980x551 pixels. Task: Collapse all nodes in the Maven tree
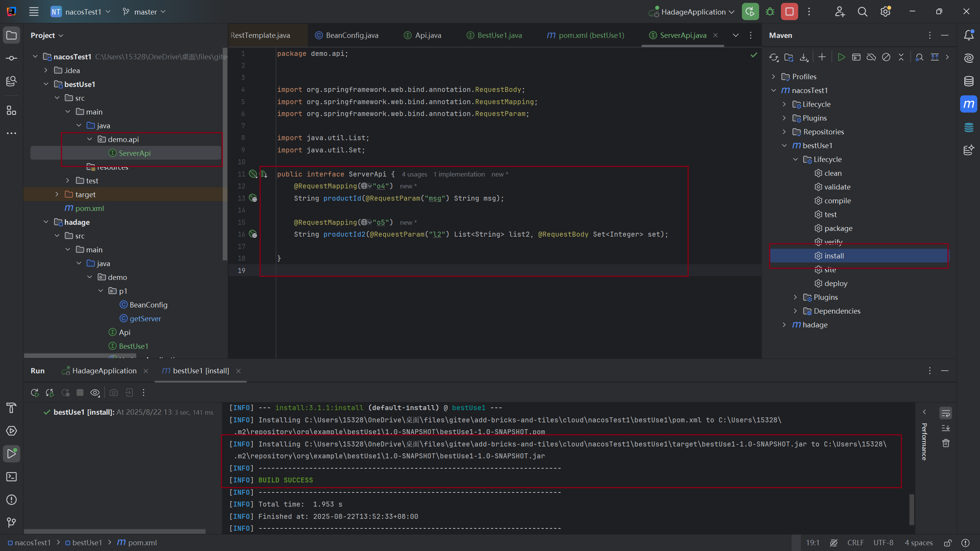(x=901, y=57)
